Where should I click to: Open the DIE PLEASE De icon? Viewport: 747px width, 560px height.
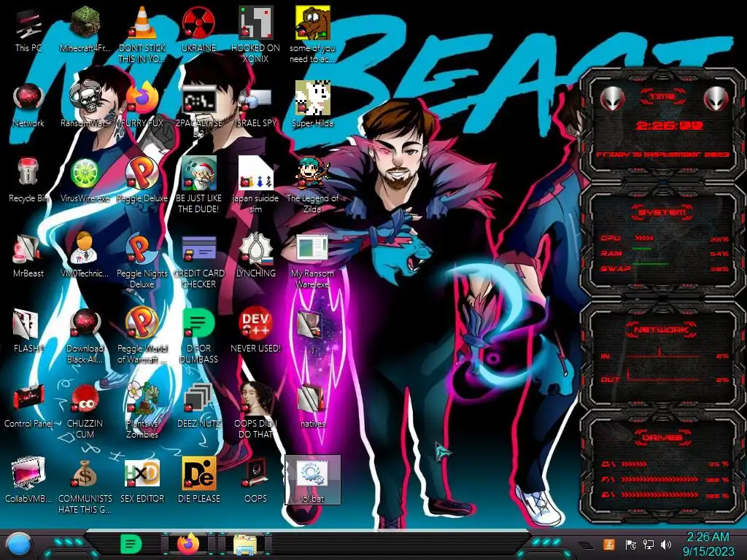[198, 480]
